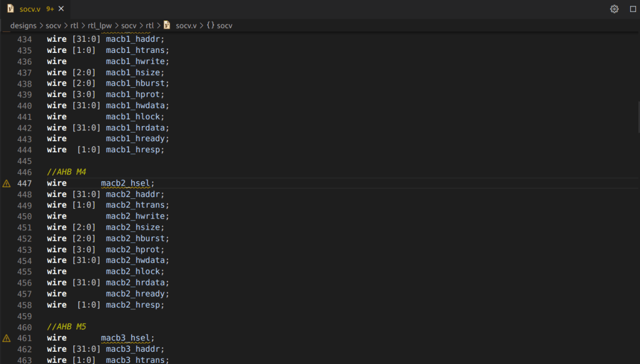Click the underlined macb3_hsel wire name
This screenshot has height=364, width=640.
[x=126, y=338]
